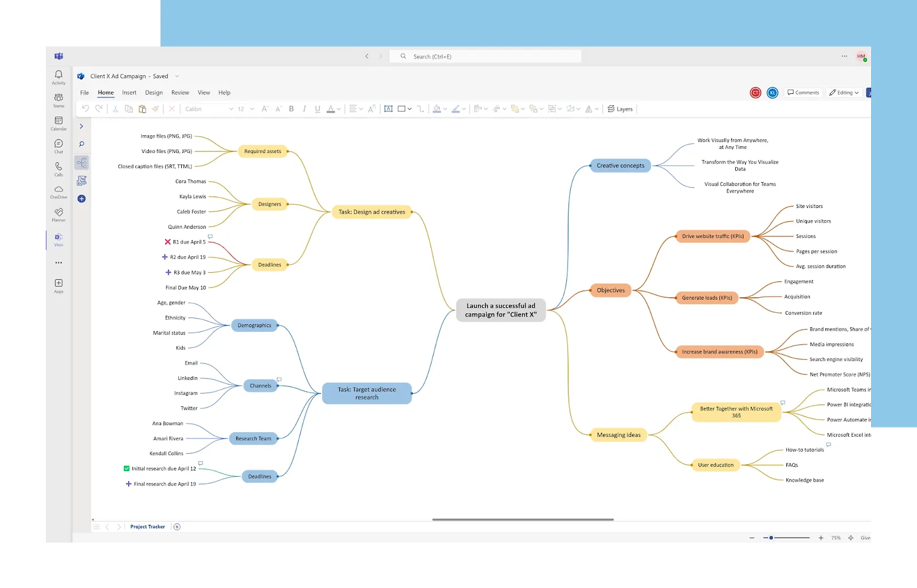The image size is (917, 588).
Task: Select the Format Painter brush
Action: (x=155, y=109)
